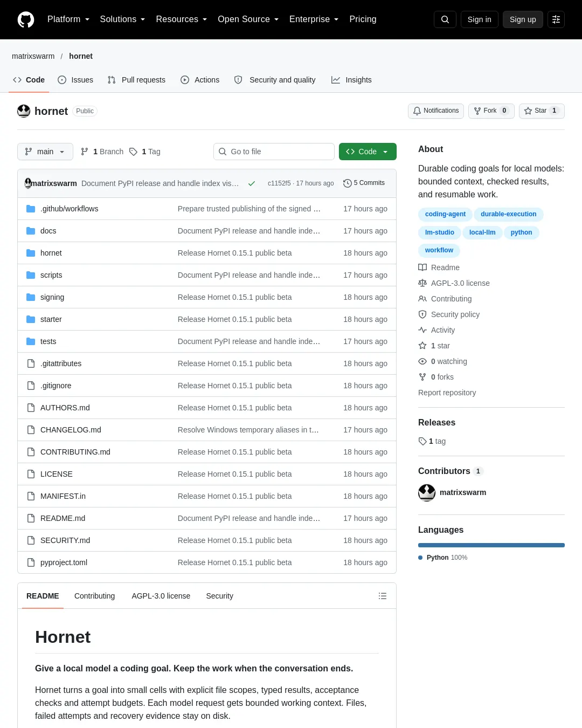Screen dimensions: 582x728
Task: Open Security and quality tab
Action: click(x=275, y=80)
